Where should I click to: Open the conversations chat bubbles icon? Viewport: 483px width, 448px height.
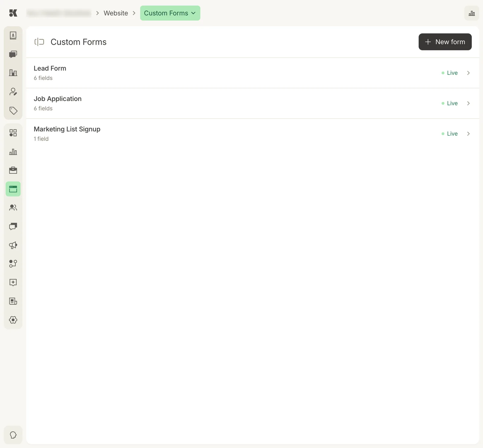pos(13,54)
